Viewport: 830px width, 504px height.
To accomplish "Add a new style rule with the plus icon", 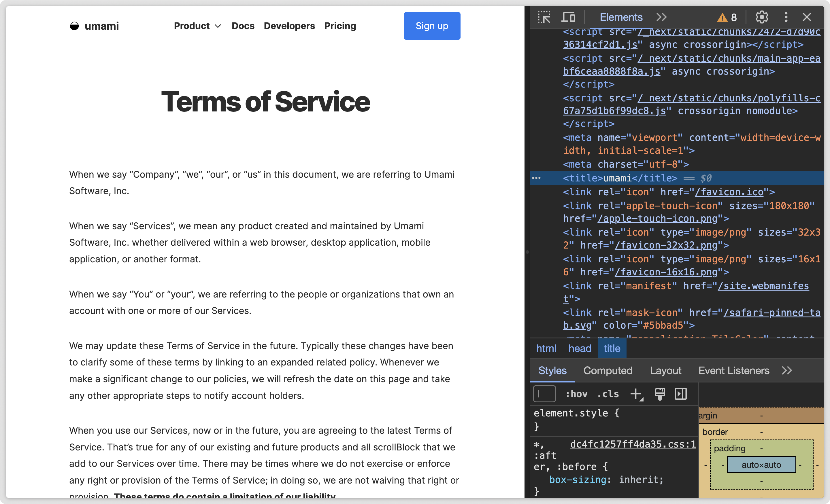I will pos(636,394).
